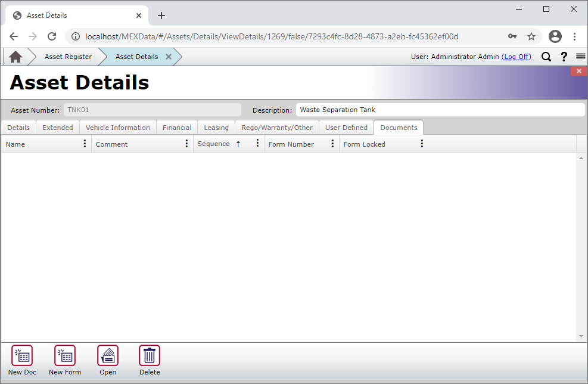Open the Rego/Warranty/Other tab

coord(276,127)
